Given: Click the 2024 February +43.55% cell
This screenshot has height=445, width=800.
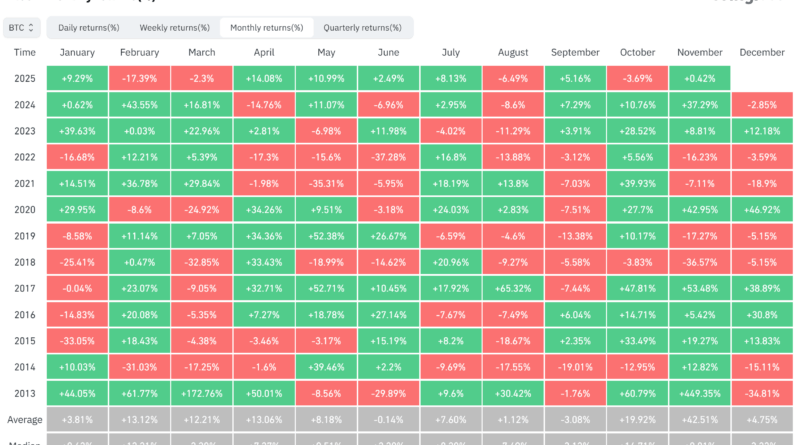Looking at the screenshot, I should pos(139,104).
